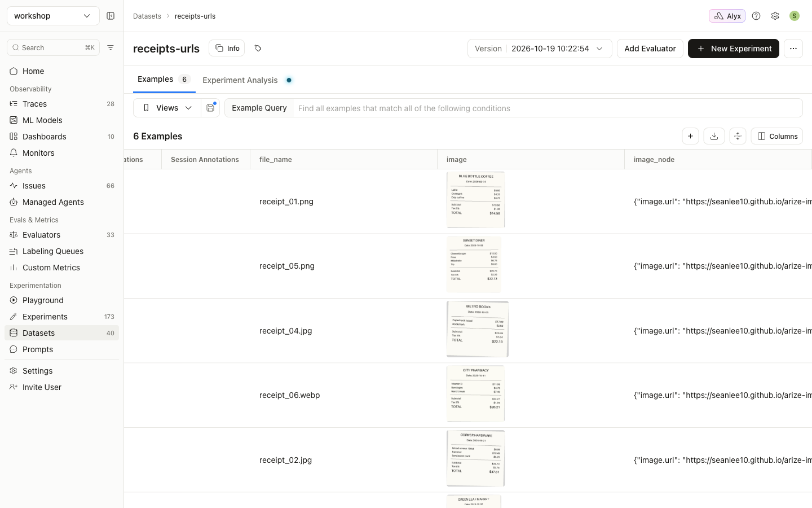Screen dimensions: 812x508
Task: Open the user avatar S menu
Action: pyautogui.click(x=795, y=16)
